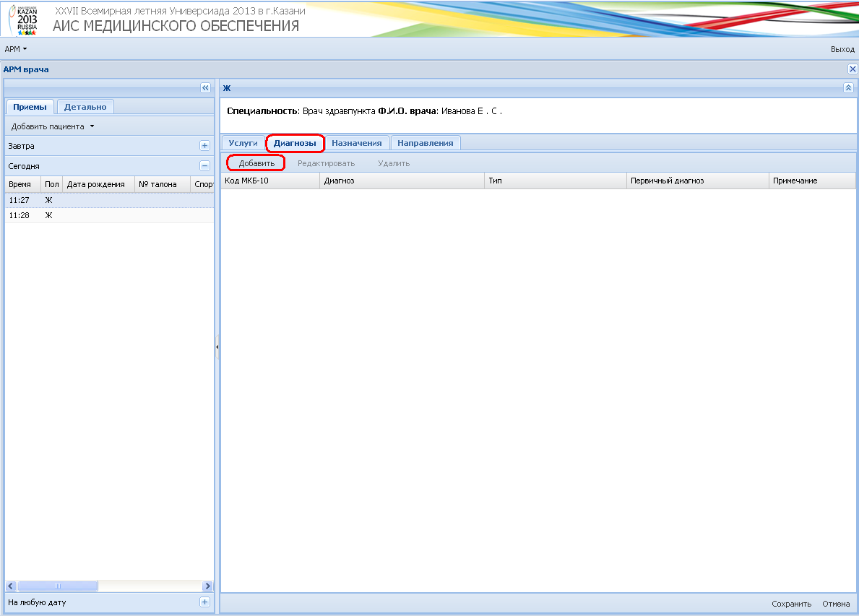Click the Удалить button
859x616 pixels.
pyautogui.click(x=394, y=163)
